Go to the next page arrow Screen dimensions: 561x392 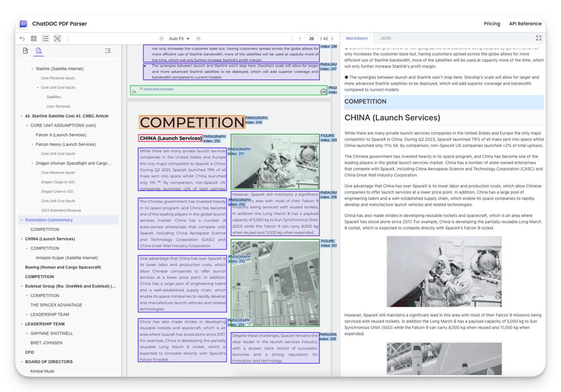pyautogui.click(x=332, y=39)
